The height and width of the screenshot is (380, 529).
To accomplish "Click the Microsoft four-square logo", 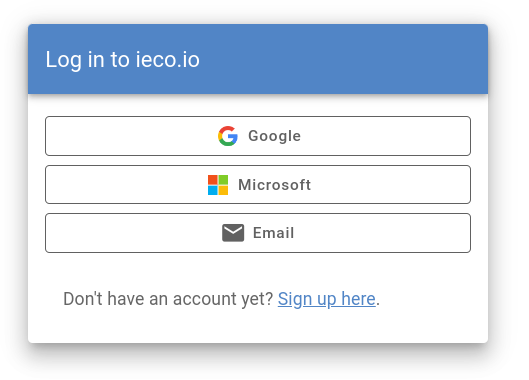I will [x=218, y=185].
